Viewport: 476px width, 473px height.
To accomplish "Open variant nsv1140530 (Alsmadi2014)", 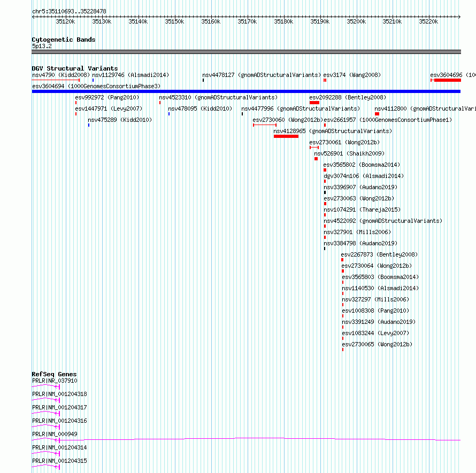I will [380, 288].
